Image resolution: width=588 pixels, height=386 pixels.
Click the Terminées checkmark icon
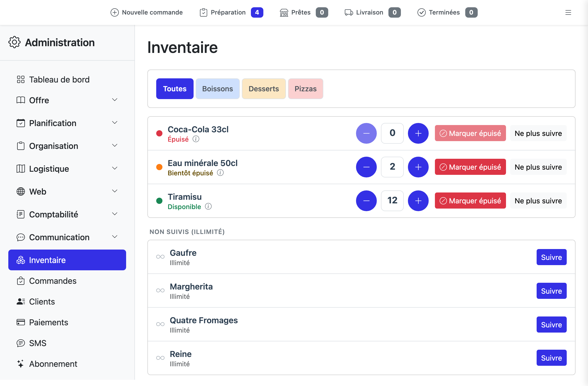coord(422,12)
